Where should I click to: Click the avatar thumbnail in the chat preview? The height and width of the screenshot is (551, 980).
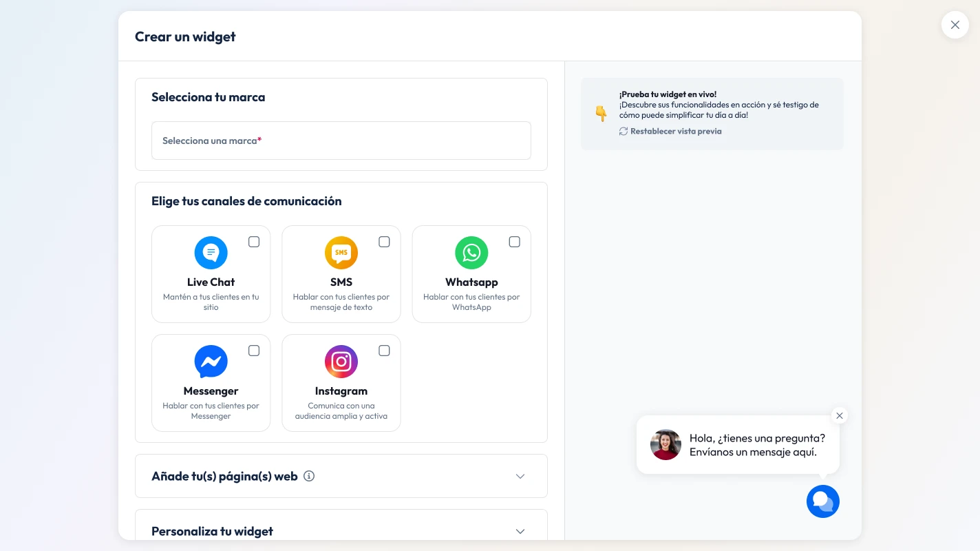[x=665, y=444]
